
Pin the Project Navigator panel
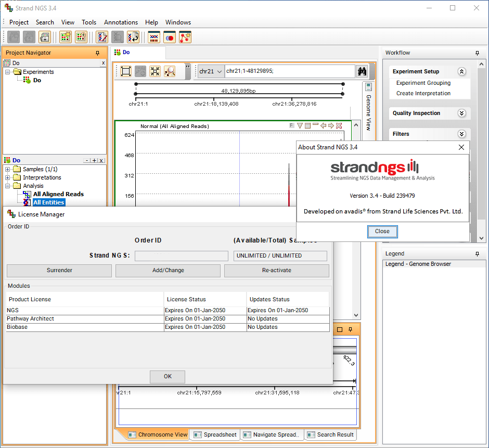(x=98, y=53)
